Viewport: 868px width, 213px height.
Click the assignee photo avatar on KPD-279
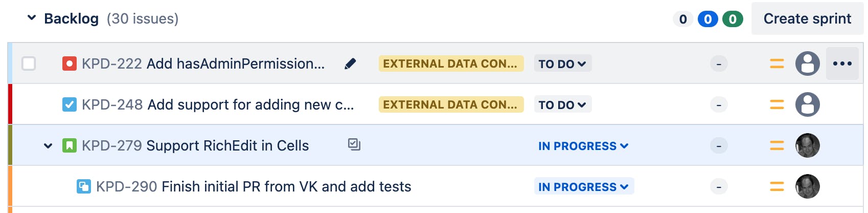tap(807, 145)
